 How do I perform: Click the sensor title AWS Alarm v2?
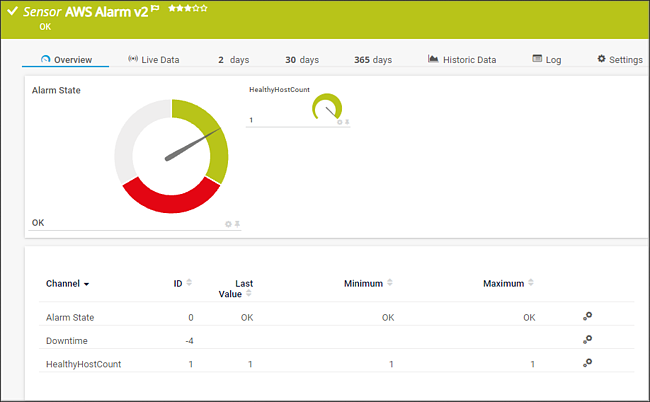[106, 12]
